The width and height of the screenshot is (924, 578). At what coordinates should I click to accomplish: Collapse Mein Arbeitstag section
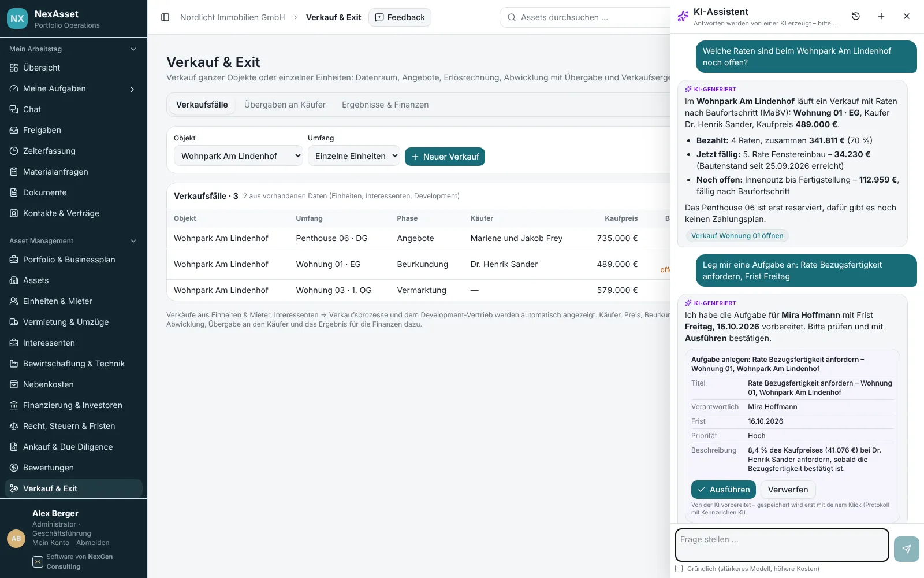(73, 49)
